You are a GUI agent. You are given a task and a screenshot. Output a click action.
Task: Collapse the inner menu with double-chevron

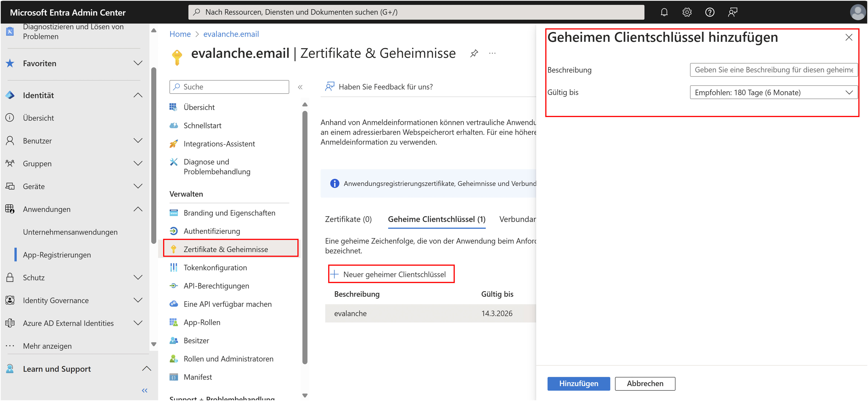point(300,87)
